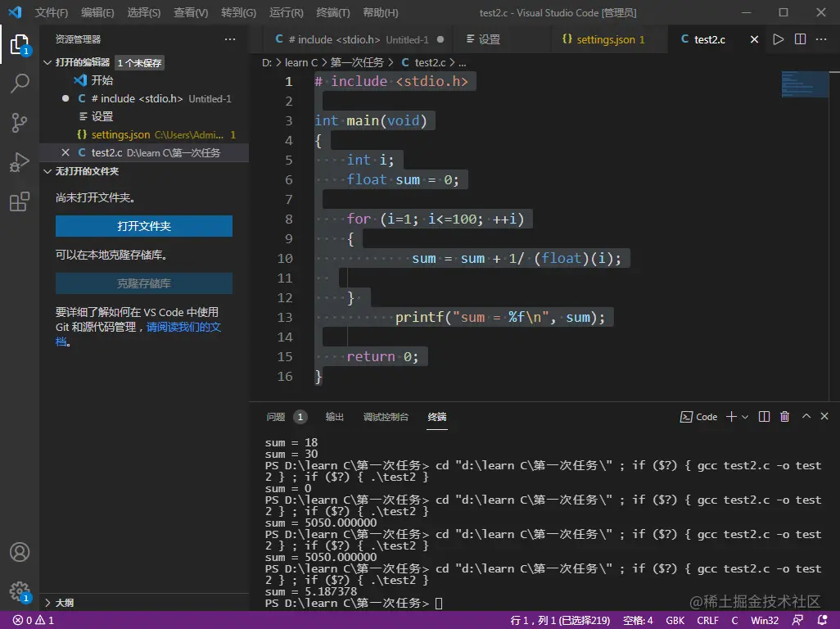Split the editor to the right
Viewport: 840px width, 629px height.
[x=800, y=39]
